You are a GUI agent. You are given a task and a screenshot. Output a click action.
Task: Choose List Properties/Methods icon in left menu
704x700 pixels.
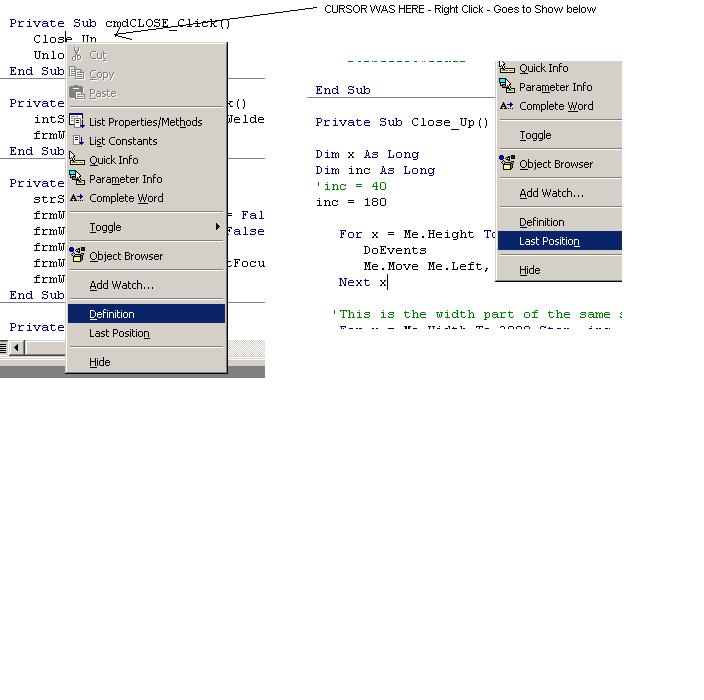coord(77,121)
